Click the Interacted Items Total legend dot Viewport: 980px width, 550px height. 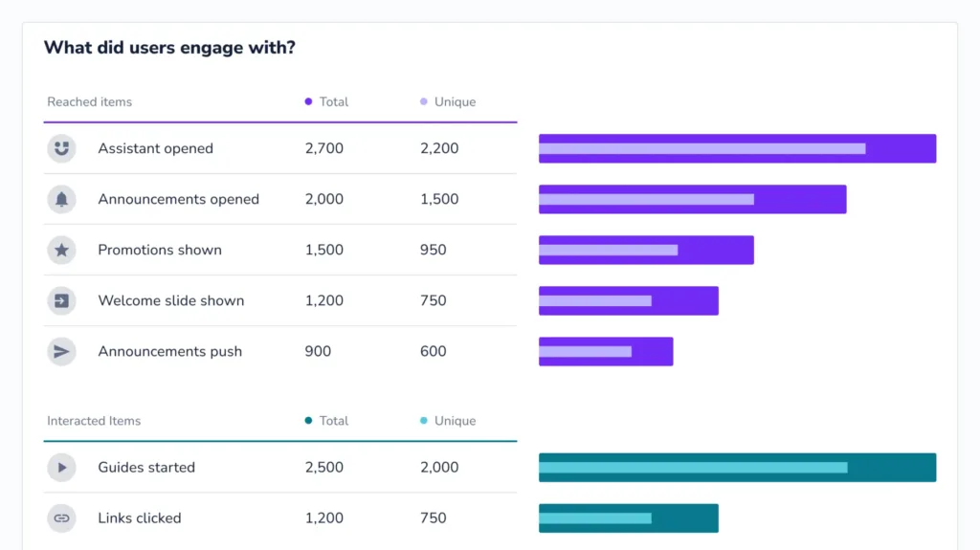308,421
